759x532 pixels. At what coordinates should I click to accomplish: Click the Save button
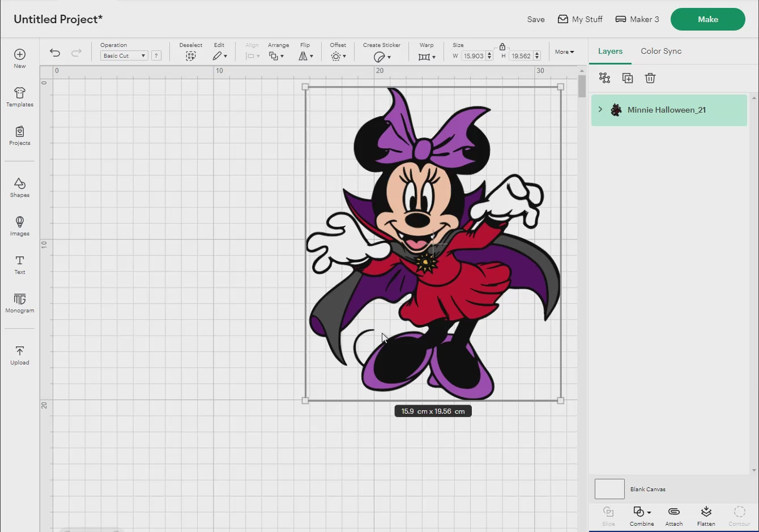coord(536,19)
